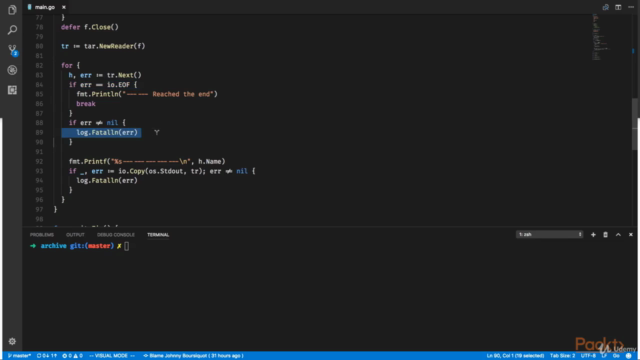Open the Explorer view in activity bar
Screen dimensions: 640x360
pos(12,10)
